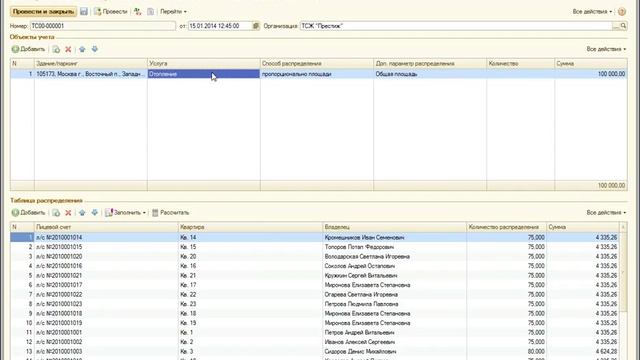Click amount cell 4 624,28
Screen dimensions: 640x360
click(583, 351)
